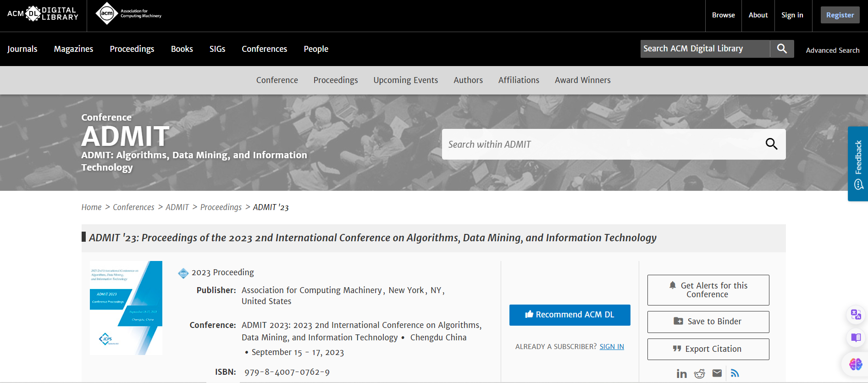Share via email envelope icon
This screenshot has width=868, height=383.
[x=717, y=373]
